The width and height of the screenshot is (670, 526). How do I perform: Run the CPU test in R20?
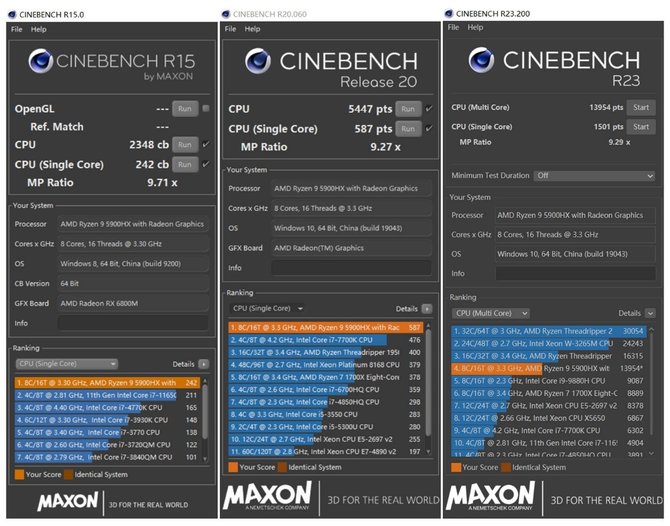point(408,109)
